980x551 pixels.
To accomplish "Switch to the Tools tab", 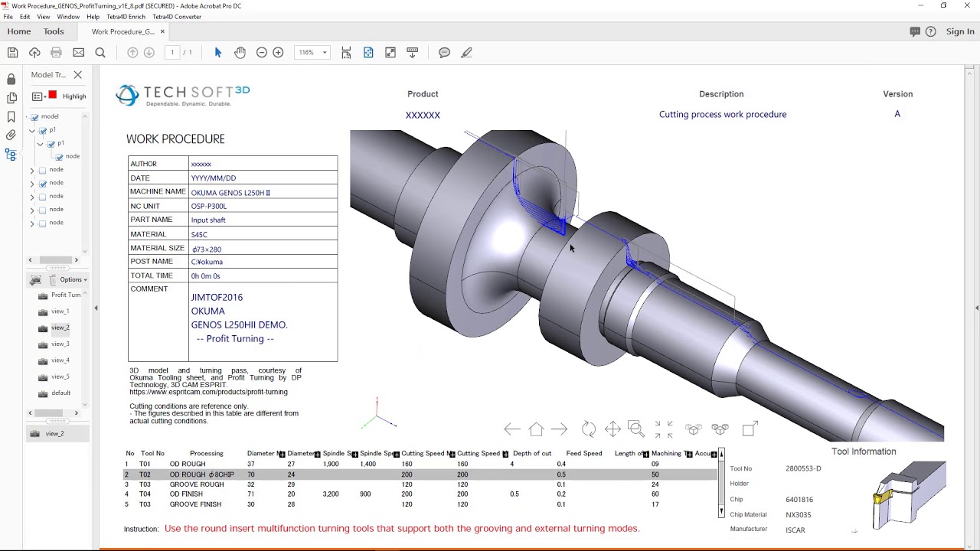I will coord(54,31).
